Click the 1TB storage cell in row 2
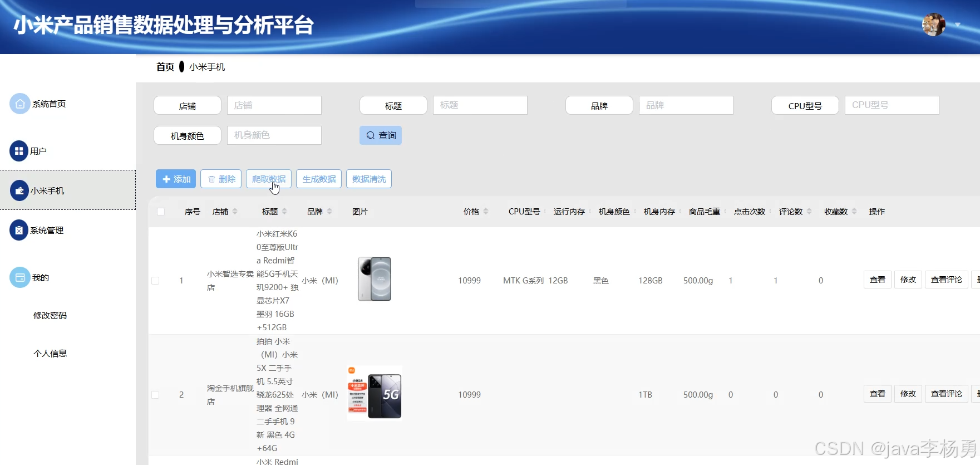The image size is (980, 465). [645, 395]
